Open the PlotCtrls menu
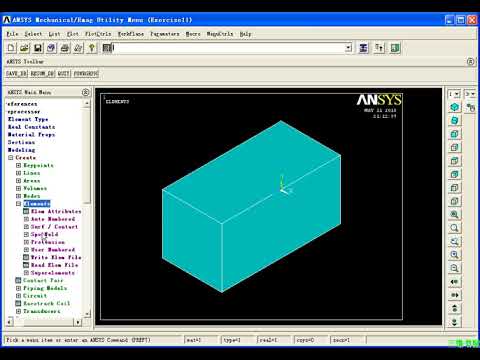 98,34
